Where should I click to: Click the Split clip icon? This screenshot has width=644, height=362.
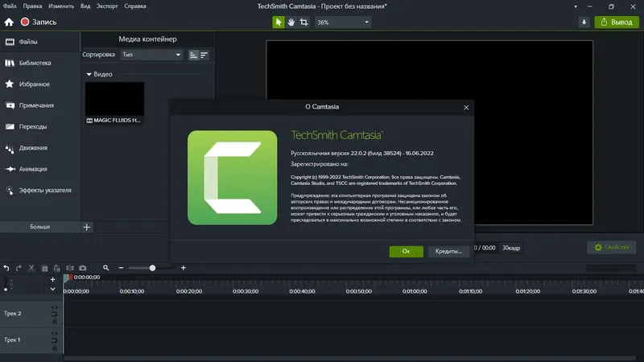[x=70, y=268]
